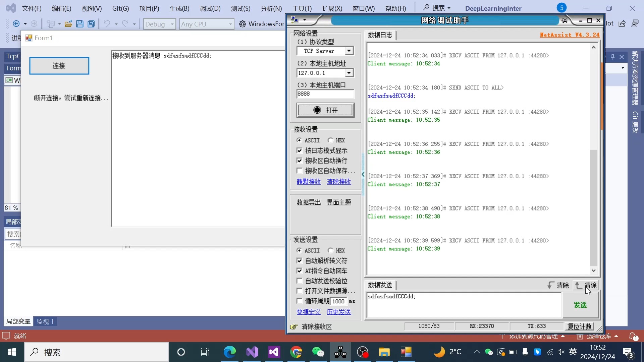
Task: Click the 复位计数 button
Action: (x=579, y=326)
